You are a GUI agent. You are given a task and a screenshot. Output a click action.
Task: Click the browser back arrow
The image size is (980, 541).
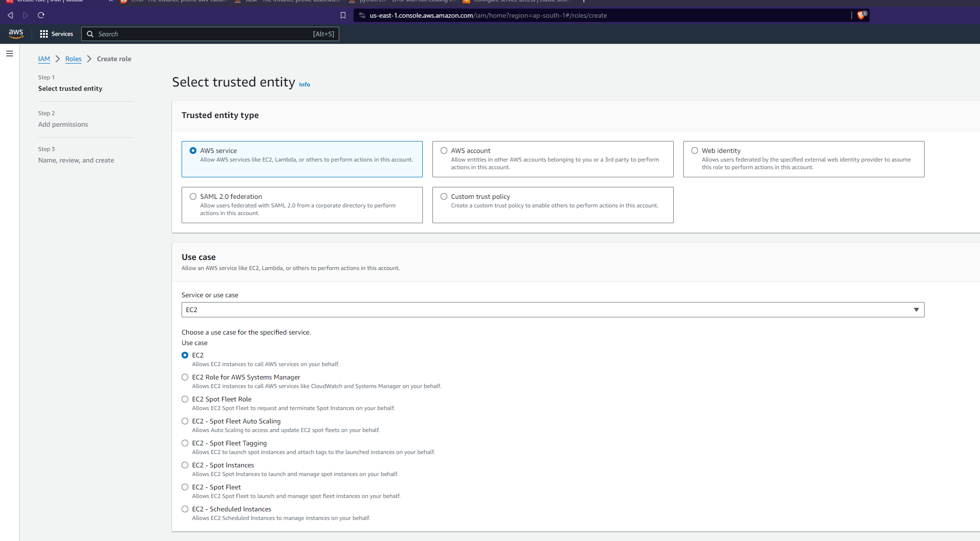11,15
